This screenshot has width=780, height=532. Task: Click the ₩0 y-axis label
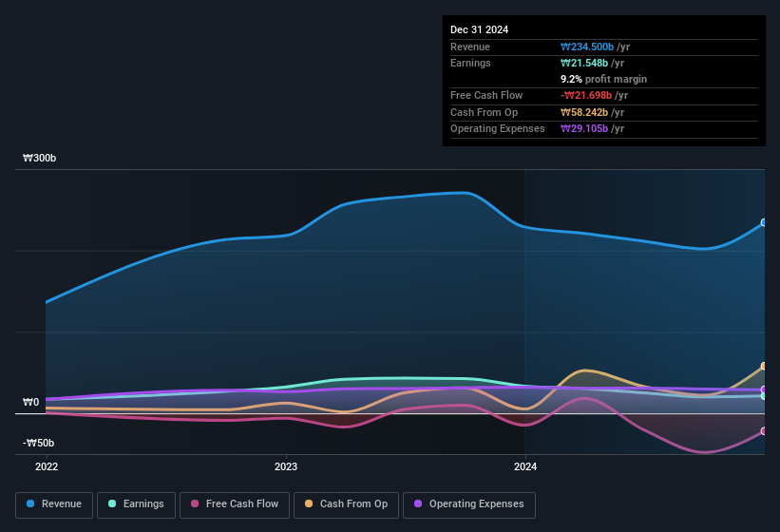coord(30,402)
